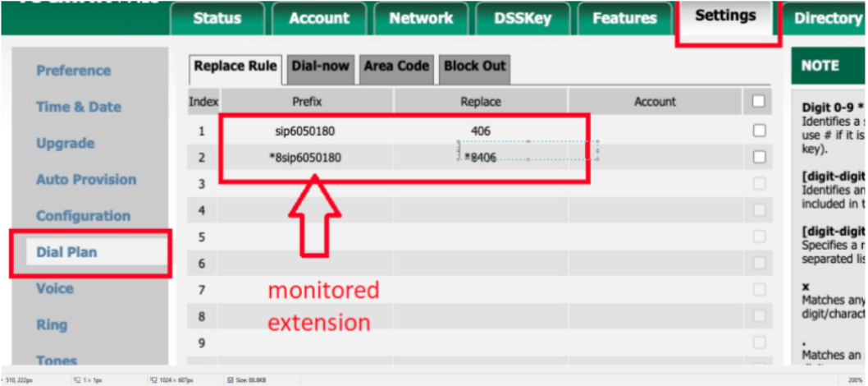This screenshot has width=868, height=386.
Task: Open the Block Out sub-tab
Action: 474,67
